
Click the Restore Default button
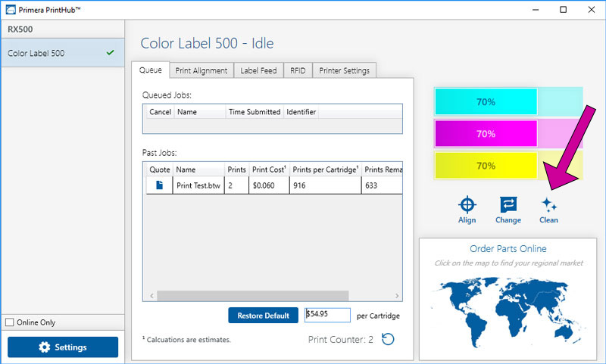pyautogui.click(x=263, y=316)
